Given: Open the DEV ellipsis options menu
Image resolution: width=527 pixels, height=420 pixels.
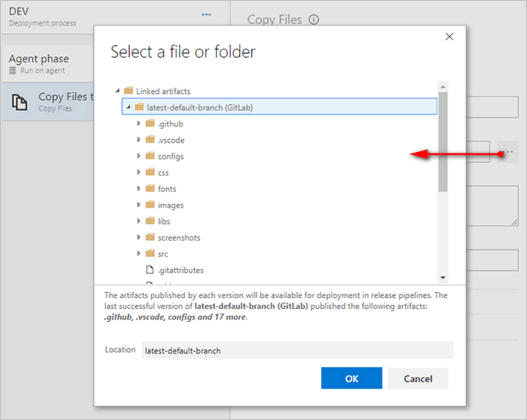Looking at the screenshot, I should (x=206, y=15).
